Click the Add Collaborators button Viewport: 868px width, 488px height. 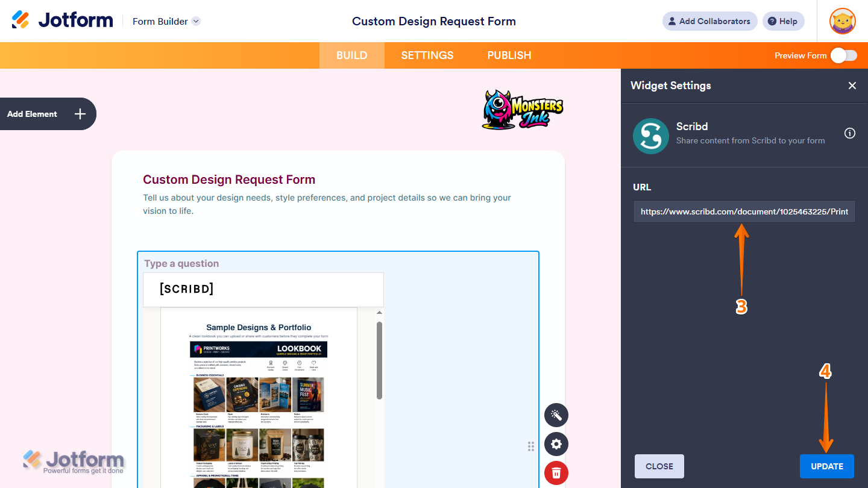pyautogui.click(x=709, y=21)
